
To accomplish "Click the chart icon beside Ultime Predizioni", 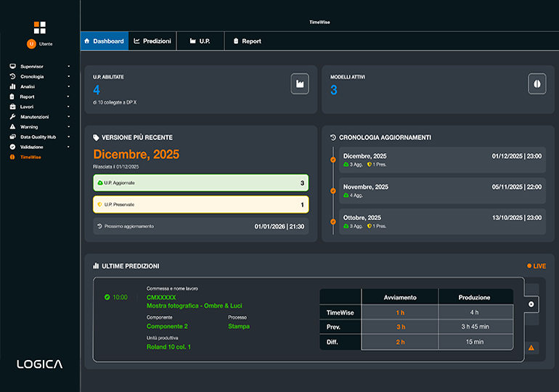I will click(96, 266).
